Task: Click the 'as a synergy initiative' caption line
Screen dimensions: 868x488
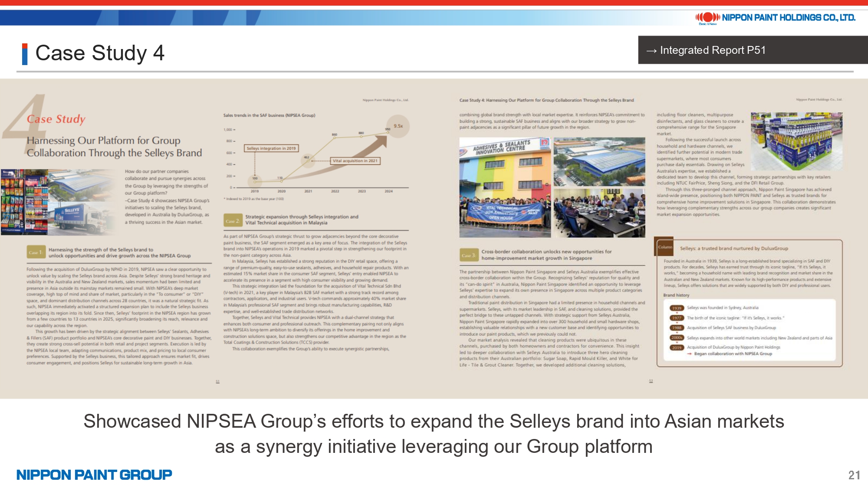Action: click(434, 446)
